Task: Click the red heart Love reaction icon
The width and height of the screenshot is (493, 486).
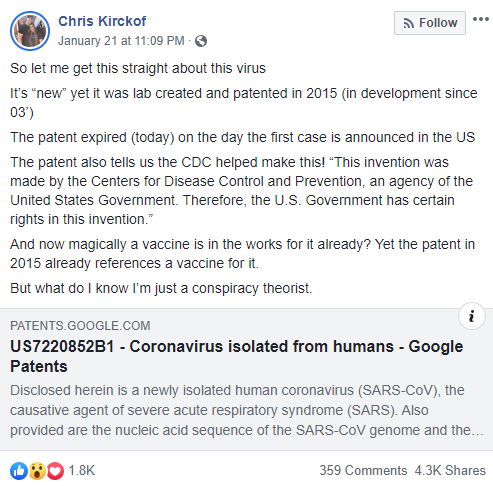Action: (55, 471)
